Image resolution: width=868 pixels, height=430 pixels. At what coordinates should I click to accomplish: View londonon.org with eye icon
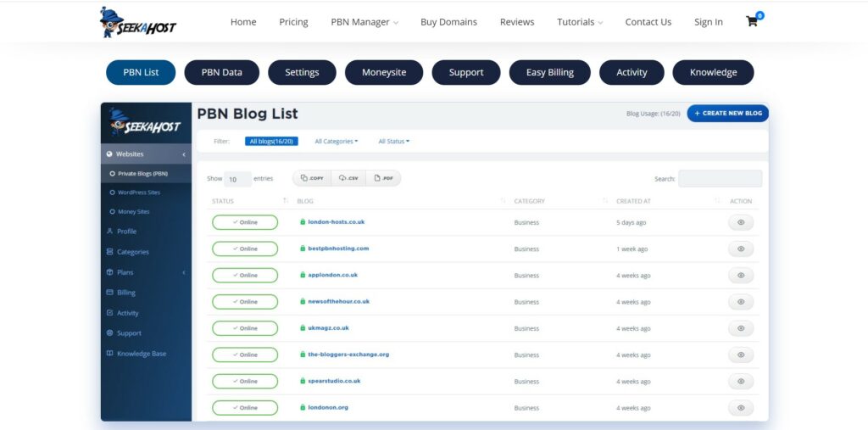[x=741, y=408]
